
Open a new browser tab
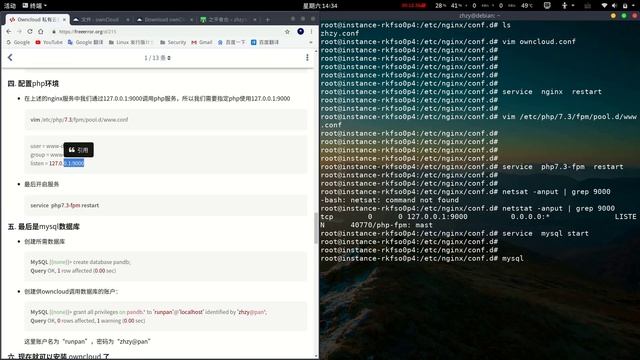pyautogui.click(x=268, y=19)
